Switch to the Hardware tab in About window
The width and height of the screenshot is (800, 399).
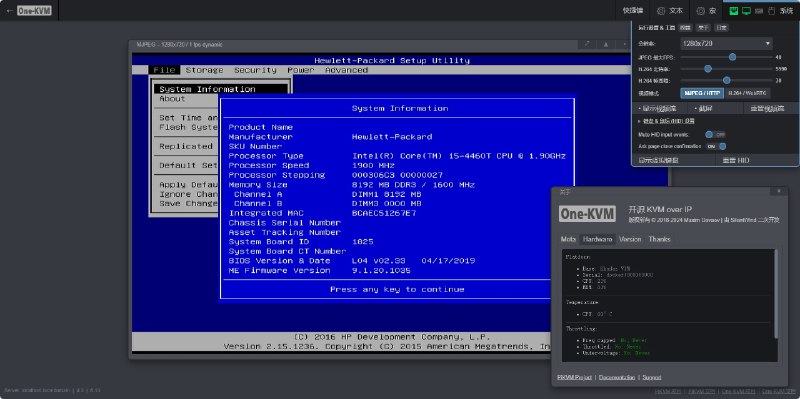597,239
